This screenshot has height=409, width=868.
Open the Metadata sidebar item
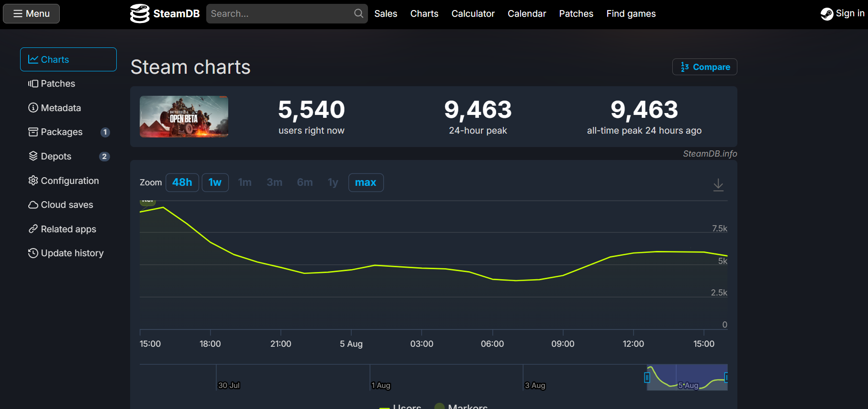(x=68, y=108)
